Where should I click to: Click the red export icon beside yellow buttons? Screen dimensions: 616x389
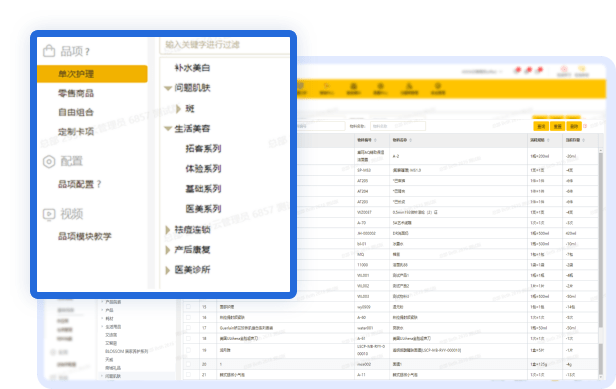[x=585, y=126]
